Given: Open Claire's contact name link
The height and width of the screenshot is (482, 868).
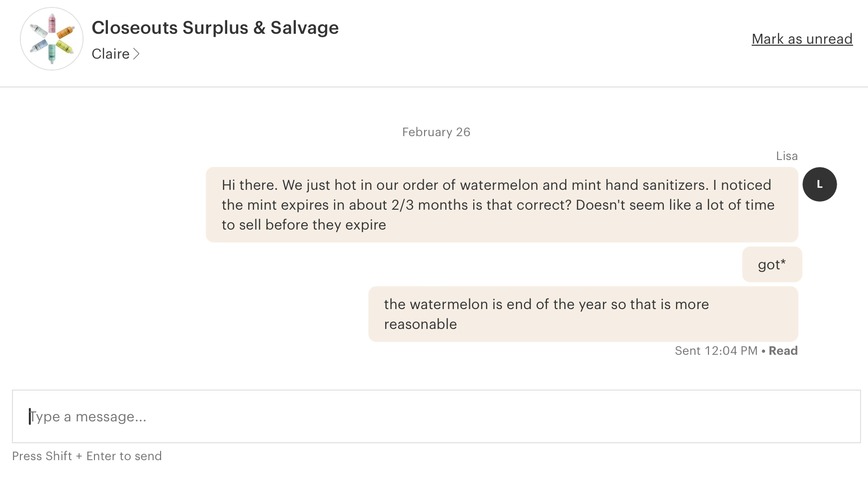Looking at the screenshot, I should tap(110, 54).
